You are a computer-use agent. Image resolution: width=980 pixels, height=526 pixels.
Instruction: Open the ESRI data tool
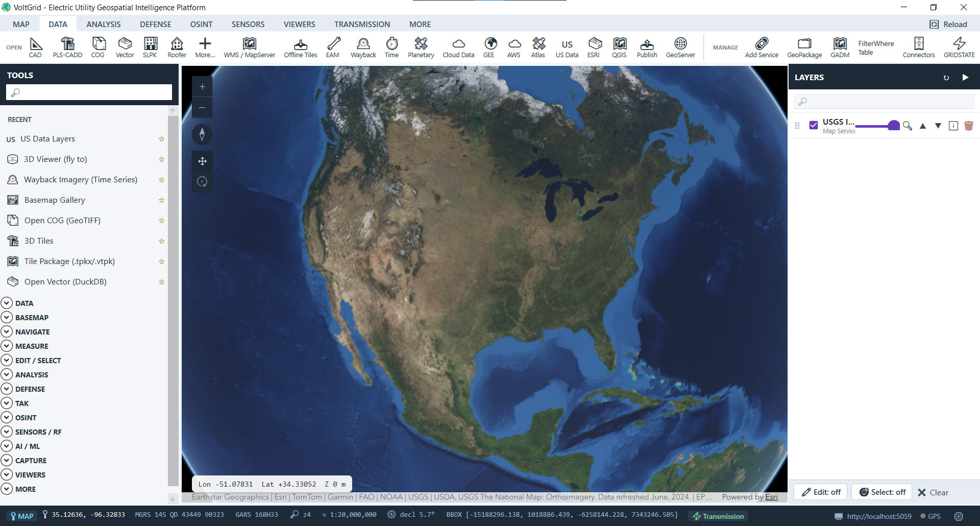coord(594,47)
